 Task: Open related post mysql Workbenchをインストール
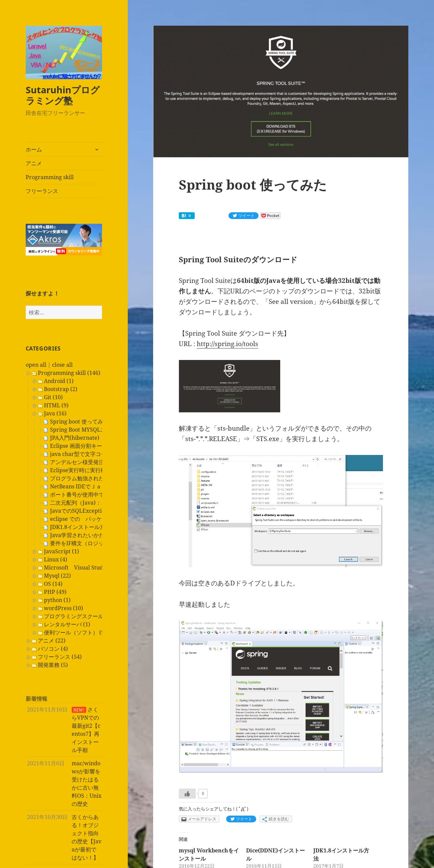click(209, 854)
